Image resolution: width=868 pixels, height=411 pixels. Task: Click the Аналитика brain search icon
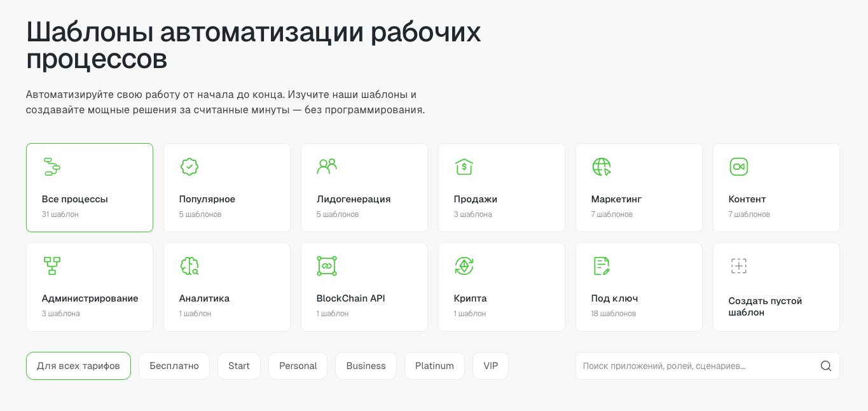point(189,266)
